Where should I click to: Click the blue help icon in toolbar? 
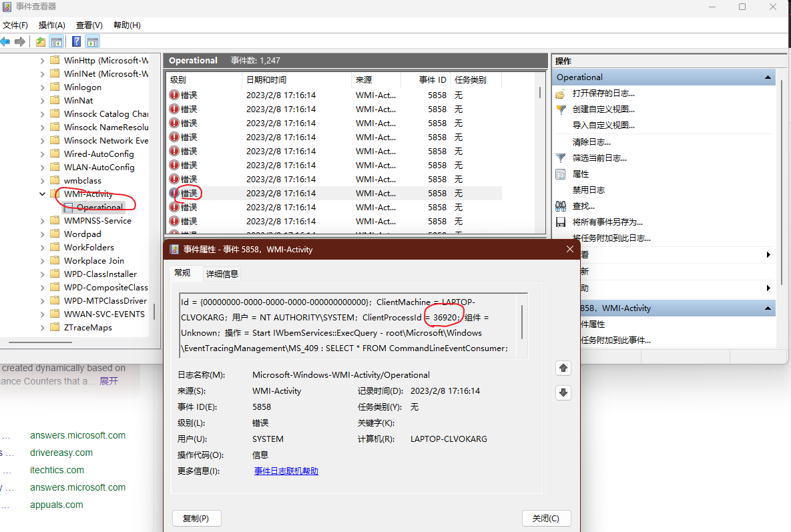76,41
